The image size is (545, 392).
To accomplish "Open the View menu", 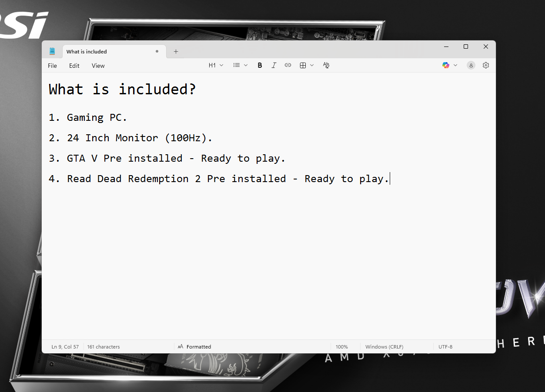I will (98, 66).
